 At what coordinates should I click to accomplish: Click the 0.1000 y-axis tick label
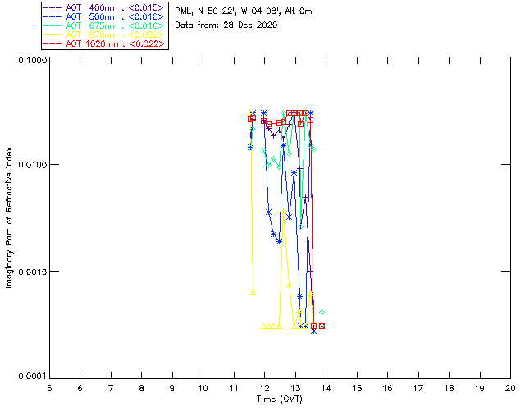point(29,62)
